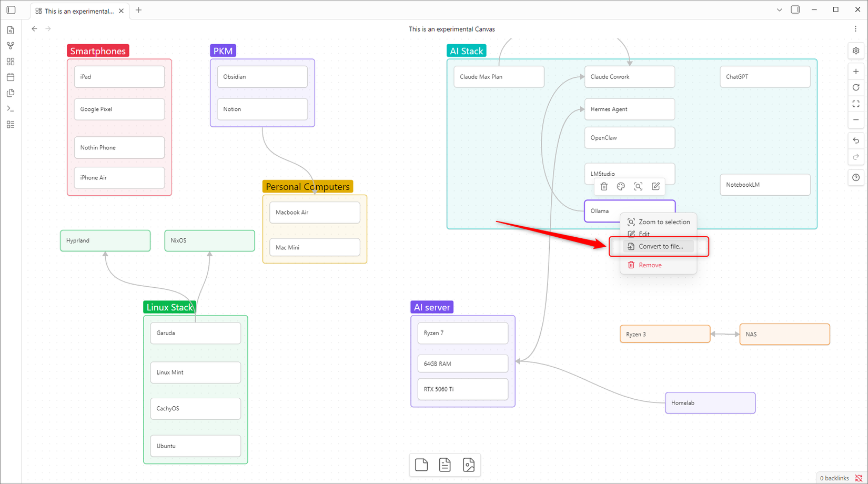
Task: Open a new tab with plus button
Action: 139,10
